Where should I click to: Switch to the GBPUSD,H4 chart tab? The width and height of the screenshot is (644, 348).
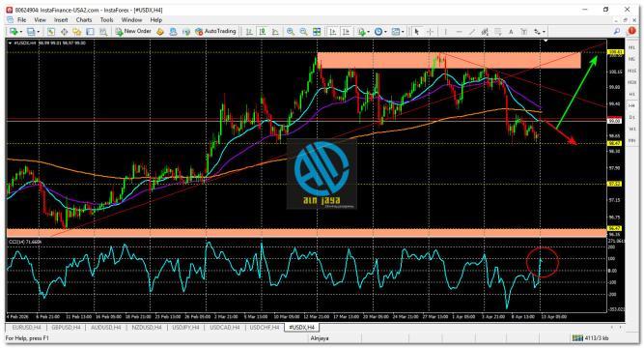pyautogui.click(x=66, y=328)
